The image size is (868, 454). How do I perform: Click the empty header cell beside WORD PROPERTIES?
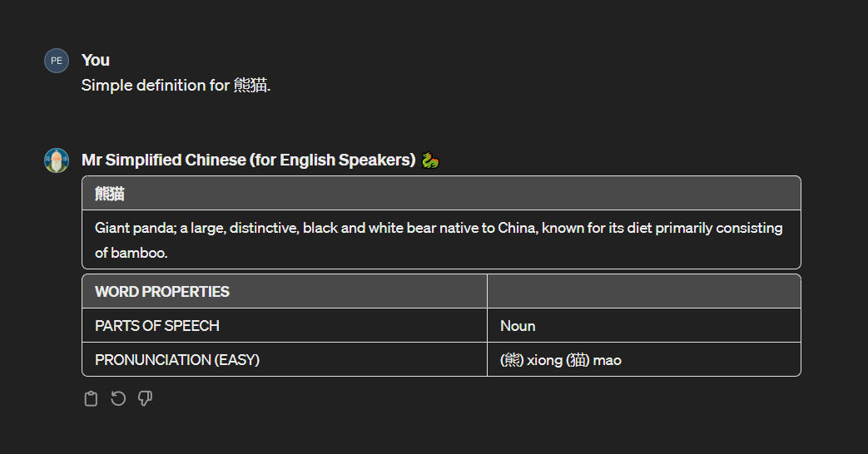pyautogui.click(x=643, y=292)
